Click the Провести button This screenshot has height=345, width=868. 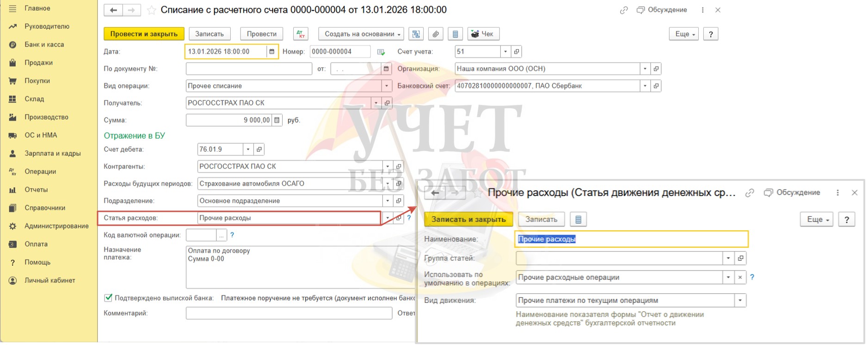click(262, 34)
